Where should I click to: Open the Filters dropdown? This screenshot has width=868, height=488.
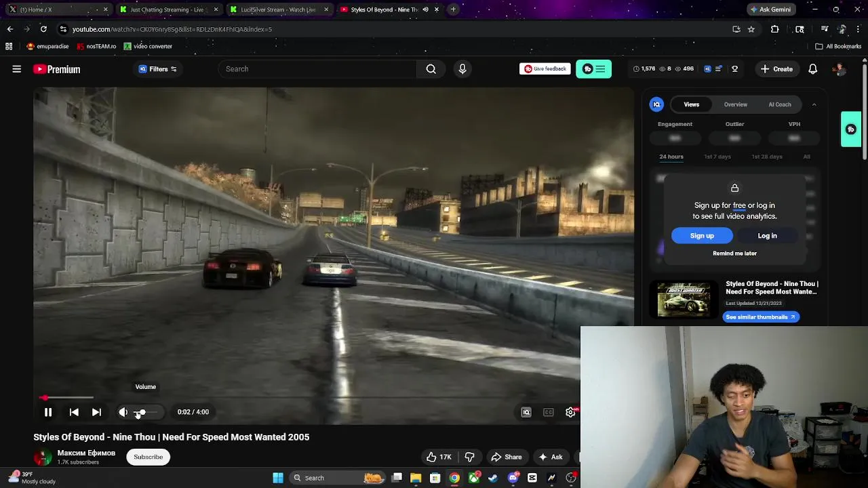coord(158,69)
